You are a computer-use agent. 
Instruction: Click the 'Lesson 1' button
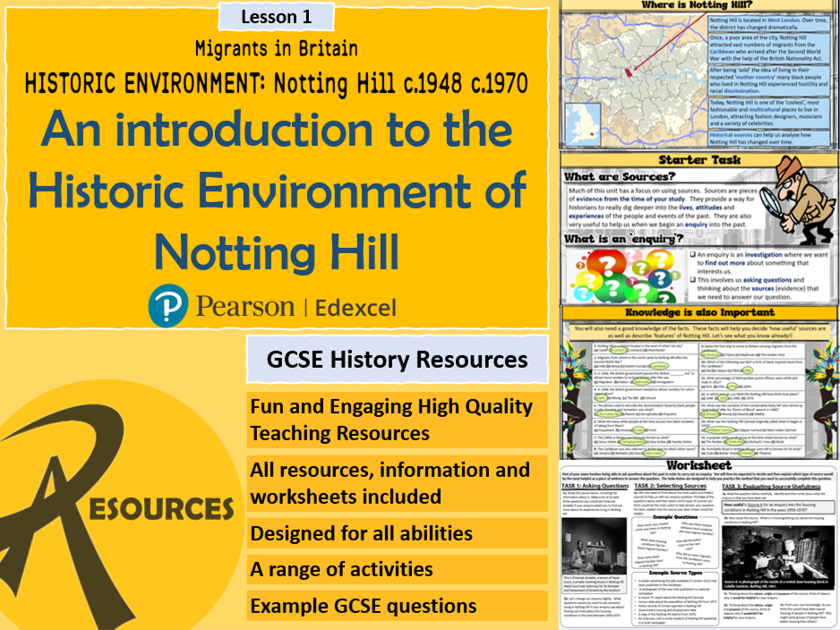274,16
